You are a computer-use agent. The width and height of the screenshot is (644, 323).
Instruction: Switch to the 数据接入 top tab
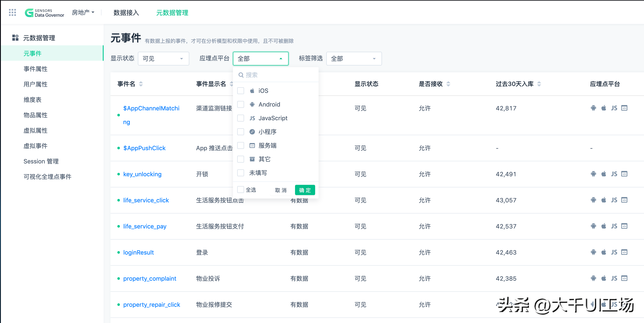[126, 13]
